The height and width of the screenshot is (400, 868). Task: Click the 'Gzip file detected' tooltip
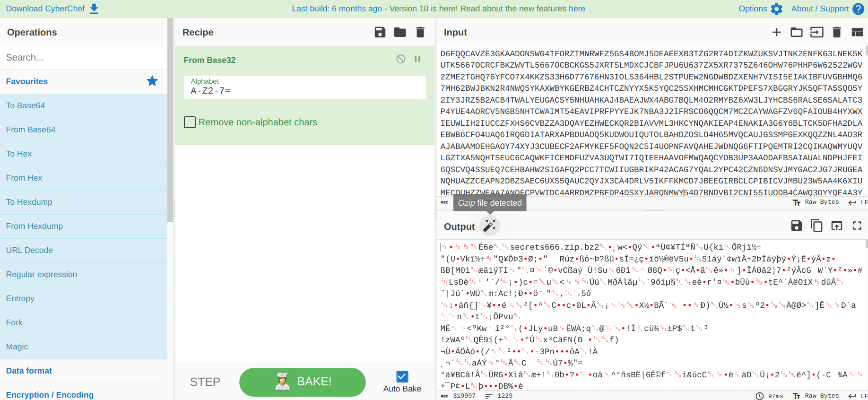(490, 203)
